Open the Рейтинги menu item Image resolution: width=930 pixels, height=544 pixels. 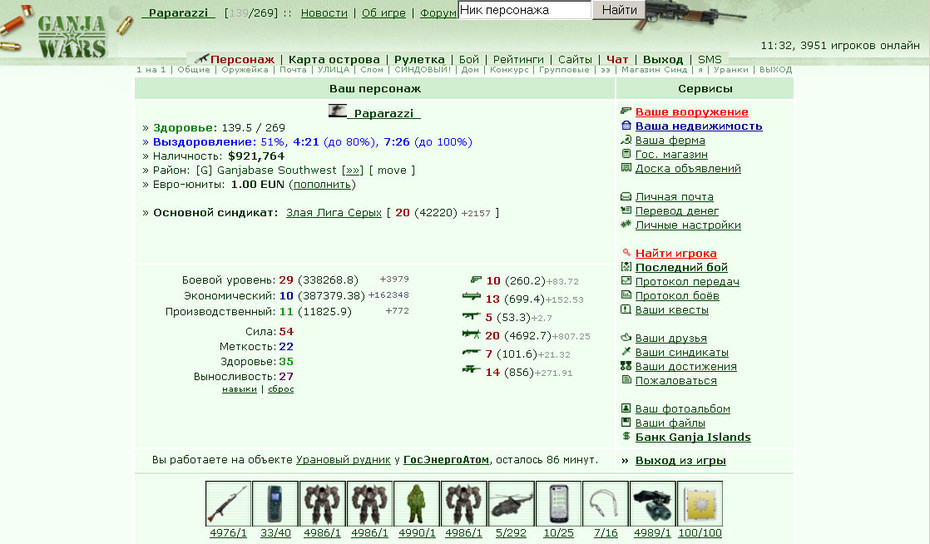point(518,59)
